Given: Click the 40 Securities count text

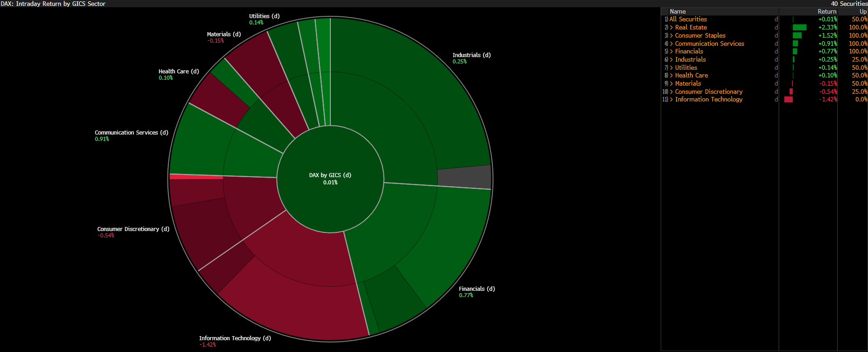Looking at the screenshot, I should [x=849, y=4].
